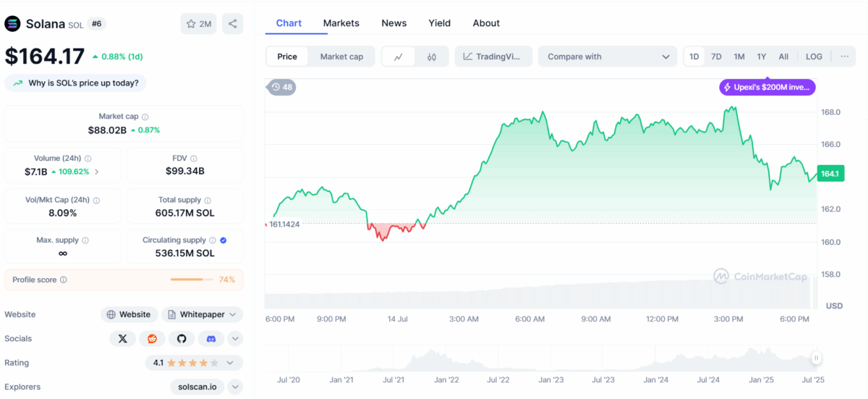Set chart range to 1Y
868x399 pixels.
(762, 56)
